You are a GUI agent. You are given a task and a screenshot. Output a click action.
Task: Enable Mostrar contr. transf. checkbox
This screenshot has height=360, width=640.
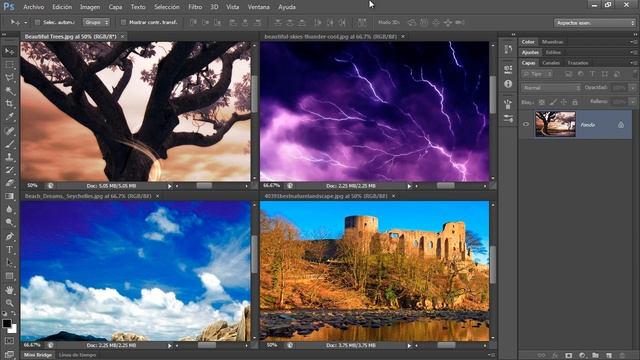coord(123,22)
